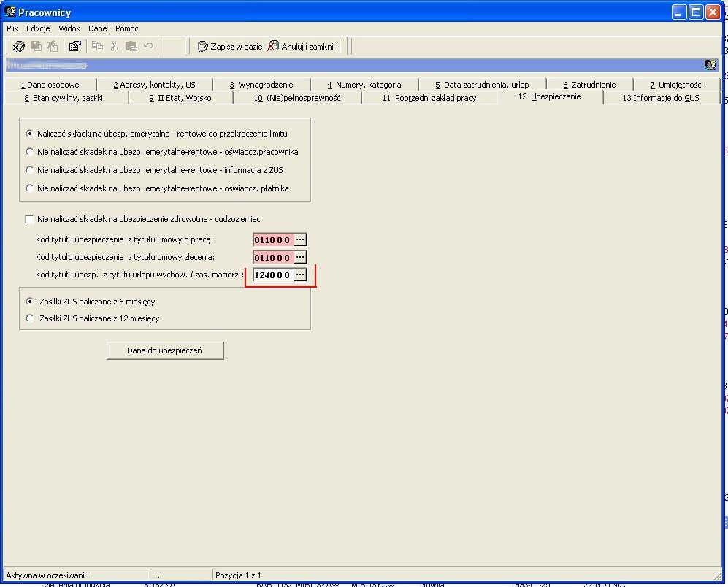This screenshot has height=587, width=728.
Task: Click the greyed-out save disk icon
Action: click(x=36, y=46)
